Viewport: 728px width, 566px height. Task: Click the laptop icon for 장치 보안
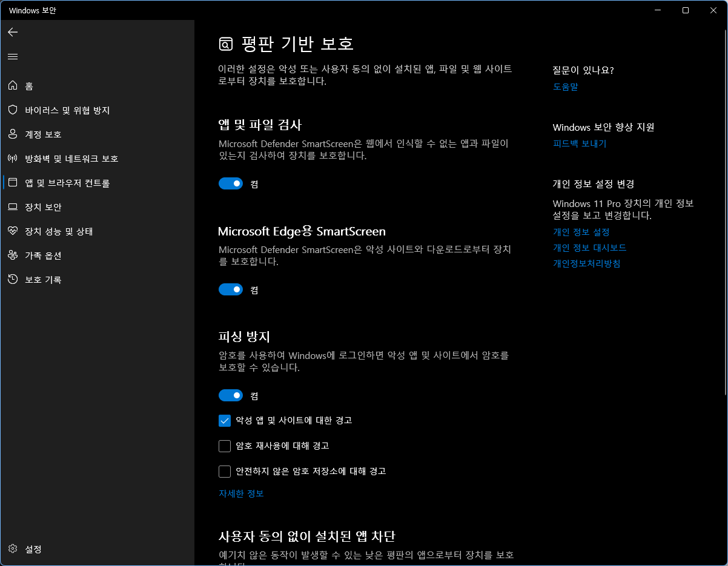[x=13, y=207]
